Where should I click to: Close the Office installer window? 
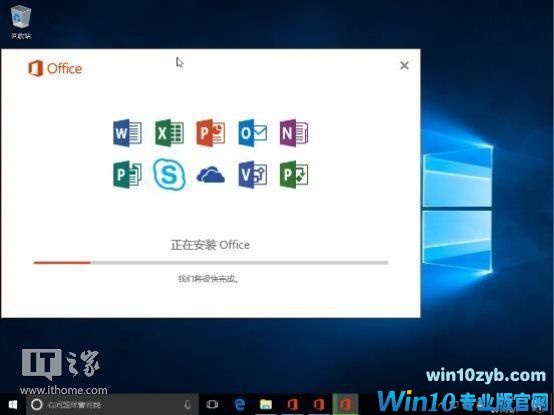(x=405, y=65)
